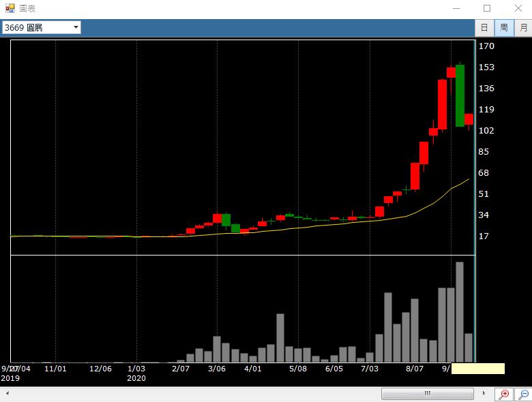Click the 7/03 date axis label
The width and height of the screenshot is (532, 402).
click(x=370, y=369)
